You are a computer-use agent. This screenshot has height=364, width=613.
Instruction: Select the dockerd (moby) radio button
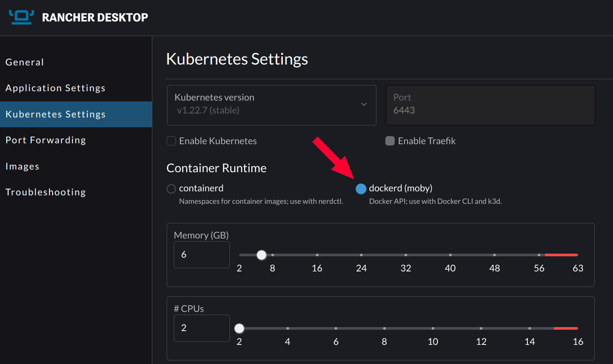[361, 189]
